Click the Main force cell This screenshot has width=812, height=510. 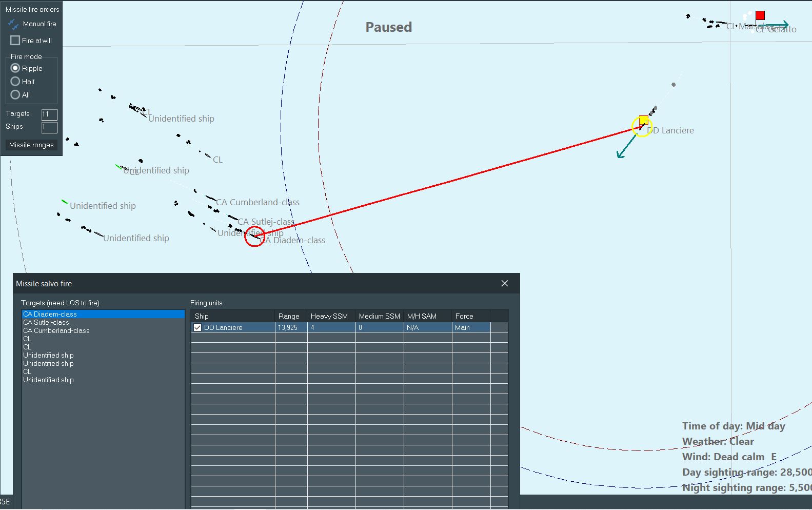coord(471,327)
